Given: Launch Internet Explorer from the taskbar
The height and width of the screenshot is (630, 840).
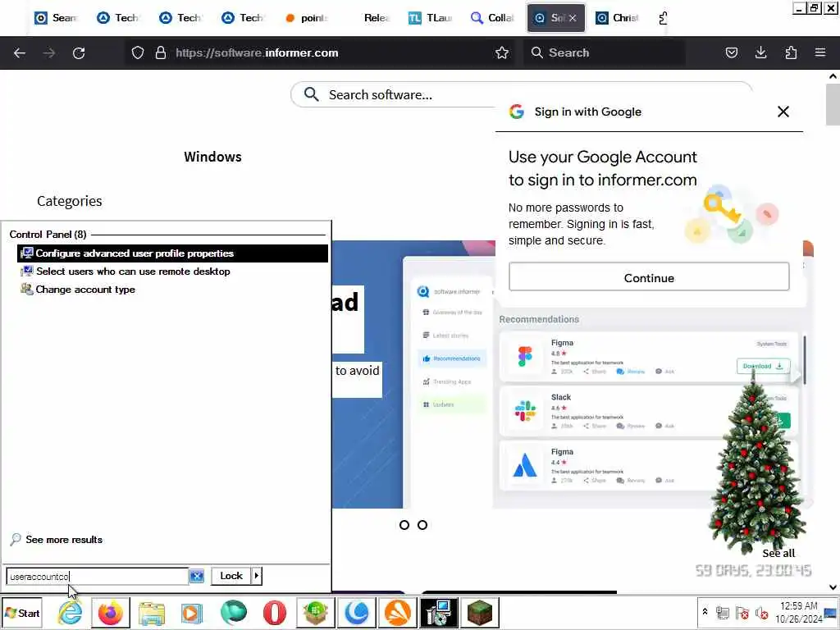Looking at the screenshot, I should pyautogui.click(x=70, y=613).
